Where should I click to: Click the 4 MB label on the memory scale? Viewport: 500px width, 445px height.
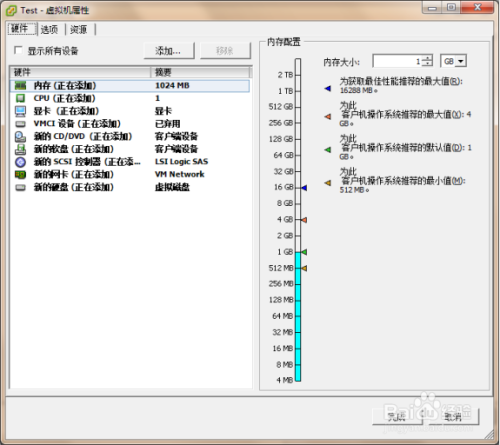[x=285, y=380]
